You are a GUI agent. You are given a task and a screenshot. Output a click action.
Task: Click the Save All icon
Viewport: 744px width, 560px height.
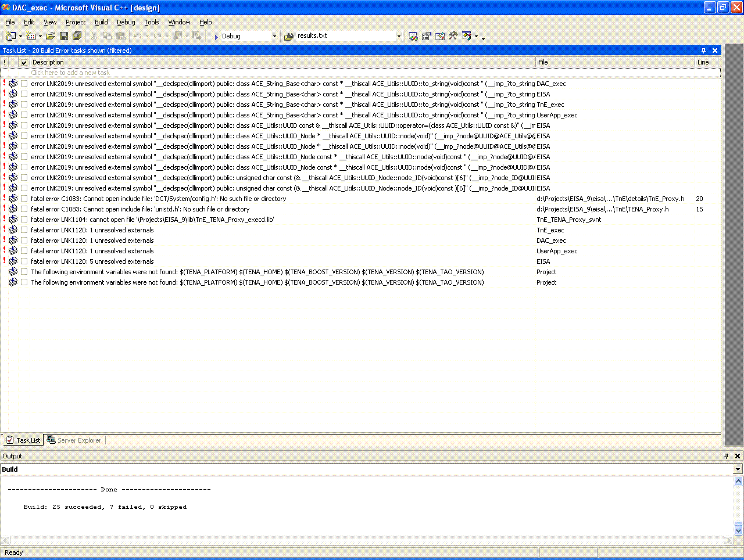(77, 36)
